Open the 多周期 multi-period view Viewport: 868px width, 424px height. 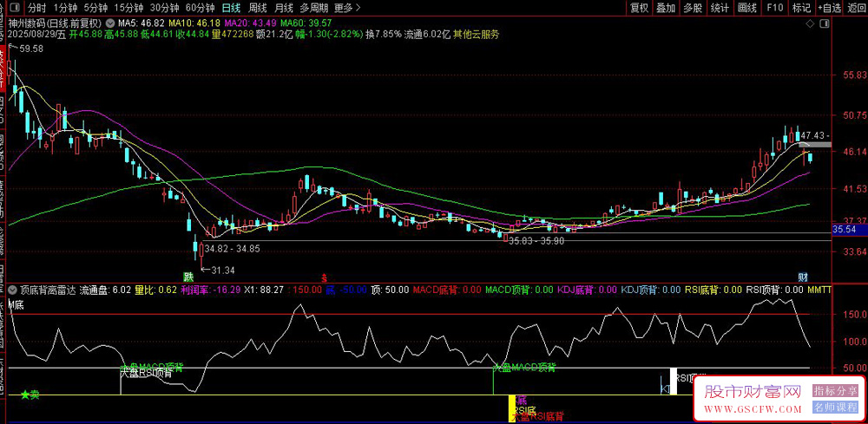point(314,8)
